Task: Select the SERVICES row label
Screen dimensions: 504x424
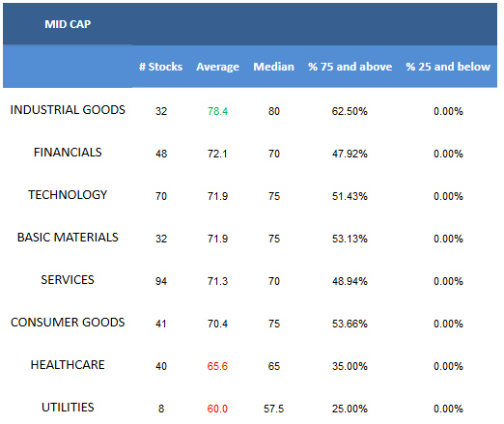Action: (x=68, y=280)
